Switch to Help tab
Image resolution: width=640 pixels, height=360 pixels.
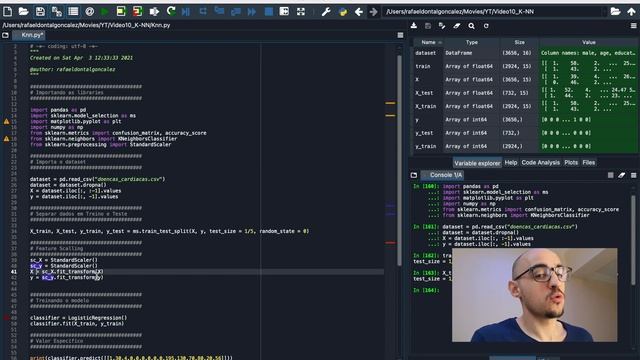point(511,162)
